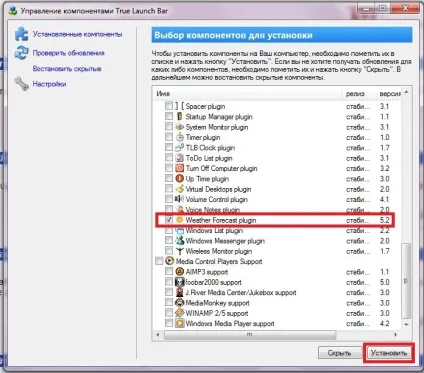Click vertical scrollbar up arrow

[406, 92]
